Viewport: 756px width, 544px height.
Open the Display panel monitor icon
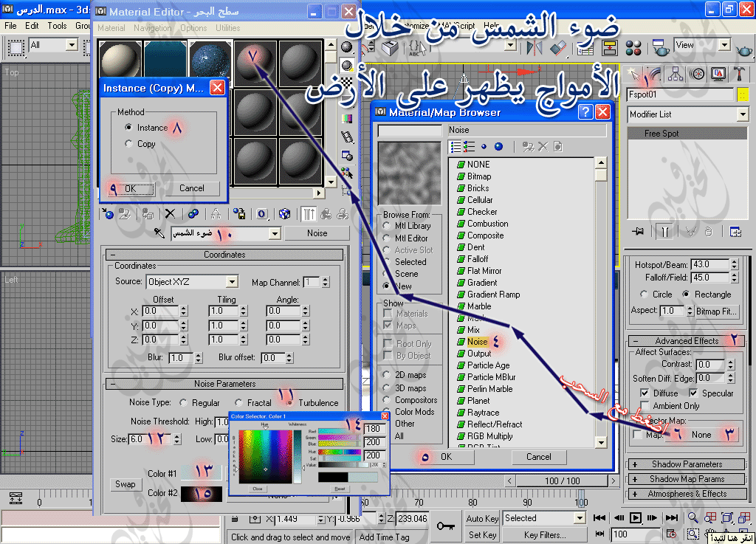pos(718,75)
